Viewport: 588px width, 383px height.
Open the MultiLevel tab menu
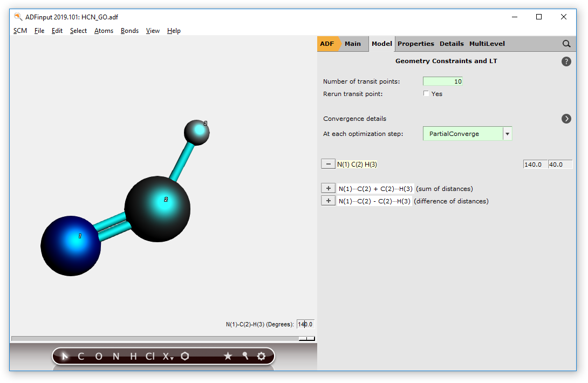coord(487,44)
